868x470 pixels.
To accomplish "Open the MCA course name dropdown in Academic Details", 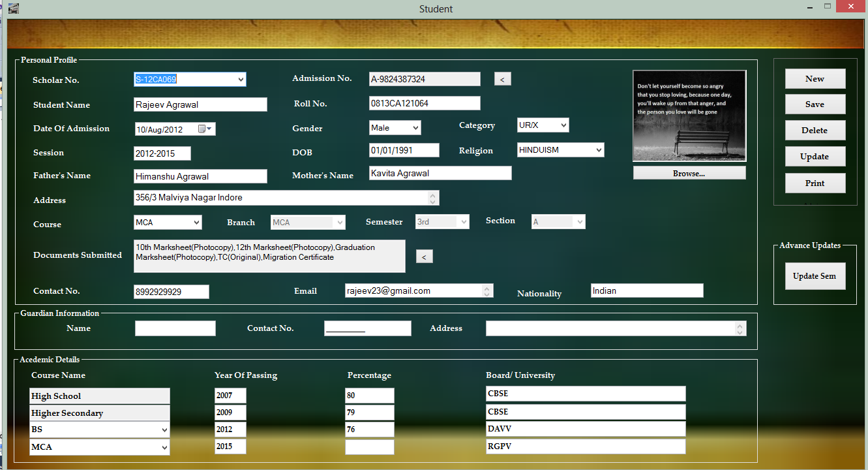I will pos(164,447).
